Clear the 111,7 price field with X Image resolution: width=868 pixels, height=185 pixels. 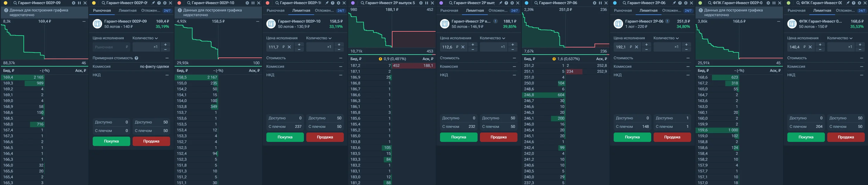pos(289,47)
